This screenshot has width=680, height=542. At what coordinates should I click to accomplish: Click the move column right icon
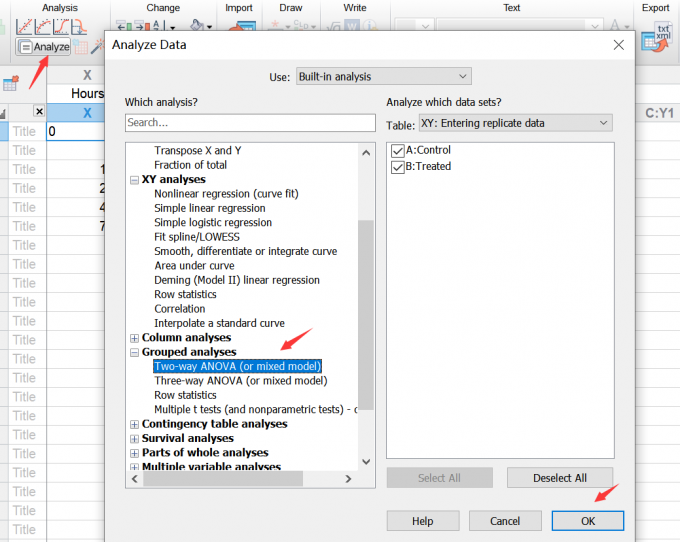tap(142, 26)
